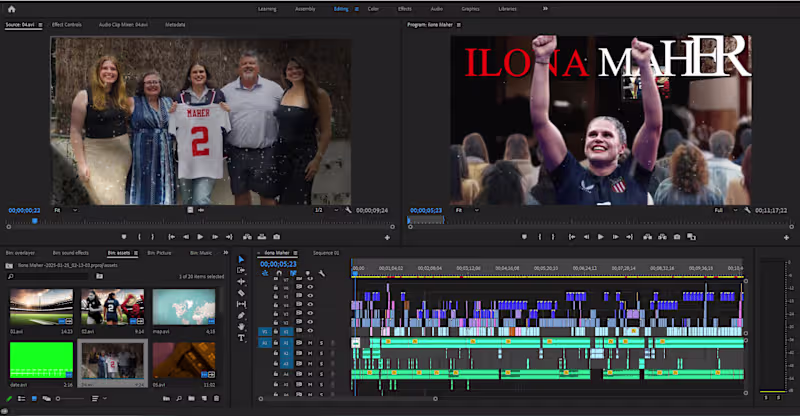Export frame from Program monitor
Viewport: 800px width, 416px height.
pyautogui.click(x=677, y=237)
